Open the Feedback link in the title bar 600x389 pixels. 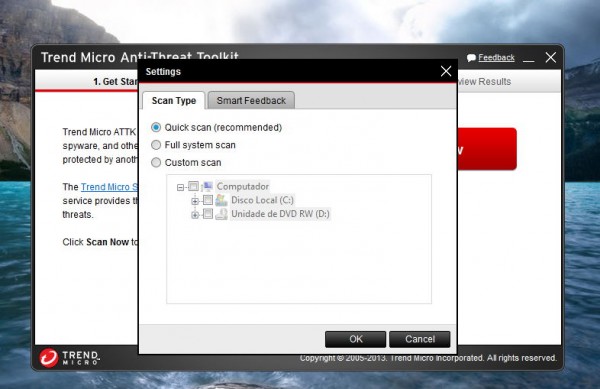tap(496, 58)
